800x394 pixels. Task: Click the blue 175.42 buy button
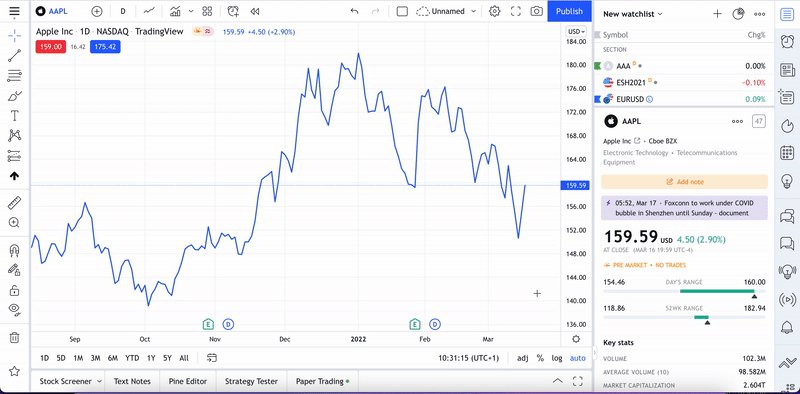(105, 47)
